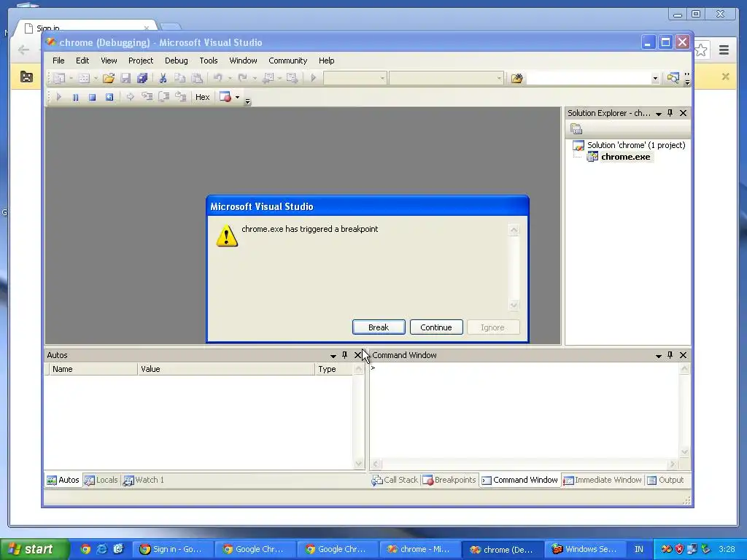Image resolution: width=747 pixels, height=560 pixels.
Task: Open the Find combo box dropdown arrow
Action: [655, 79]
